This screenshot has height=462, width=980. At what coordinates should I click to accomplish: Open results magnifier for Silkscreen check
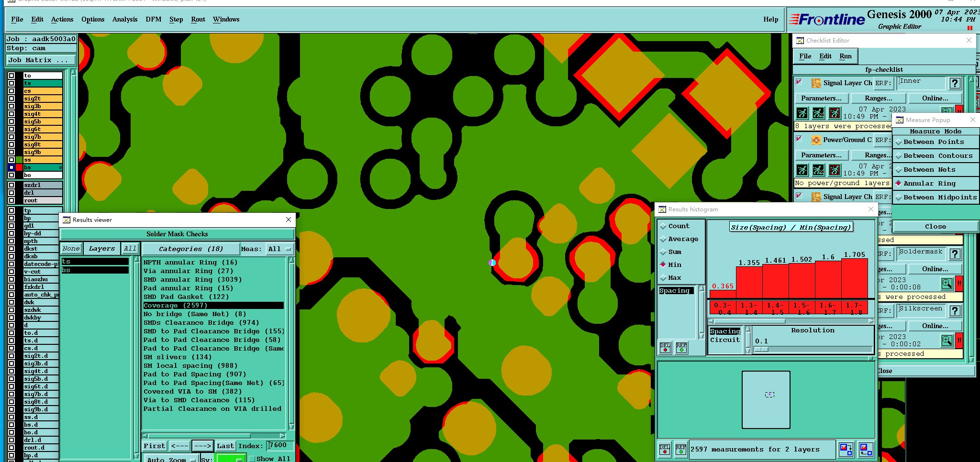tap(947, 341)
